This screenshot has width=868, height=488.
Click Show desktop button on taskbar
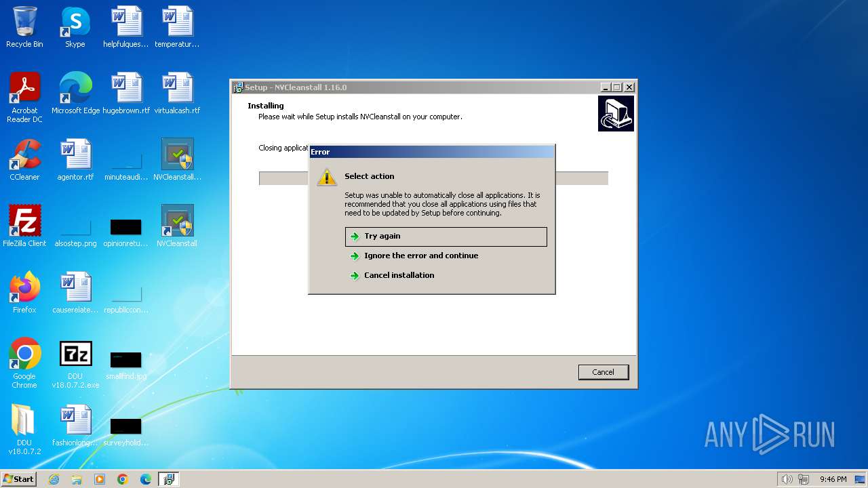pyautogui.click(x=860, y=479)
